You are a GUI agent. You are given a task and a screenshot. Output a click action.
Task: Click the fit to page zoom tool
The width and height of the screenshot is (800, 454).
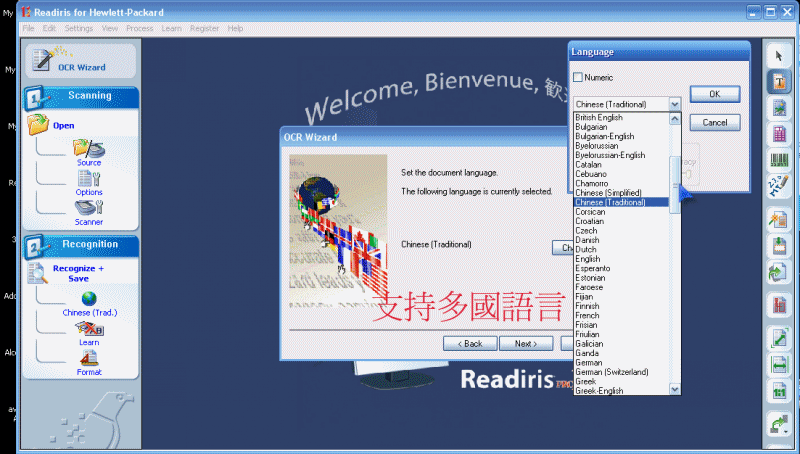click(x=779, y=339)
